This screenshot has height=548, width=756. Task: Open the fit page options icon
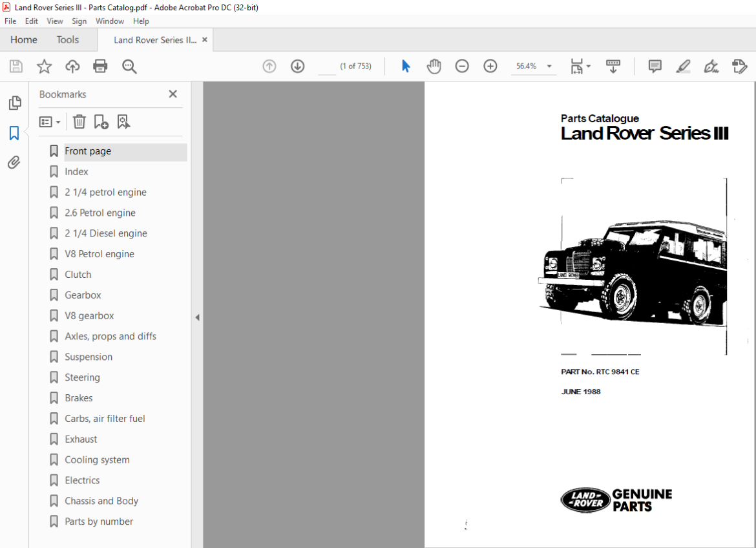point(576,66)
